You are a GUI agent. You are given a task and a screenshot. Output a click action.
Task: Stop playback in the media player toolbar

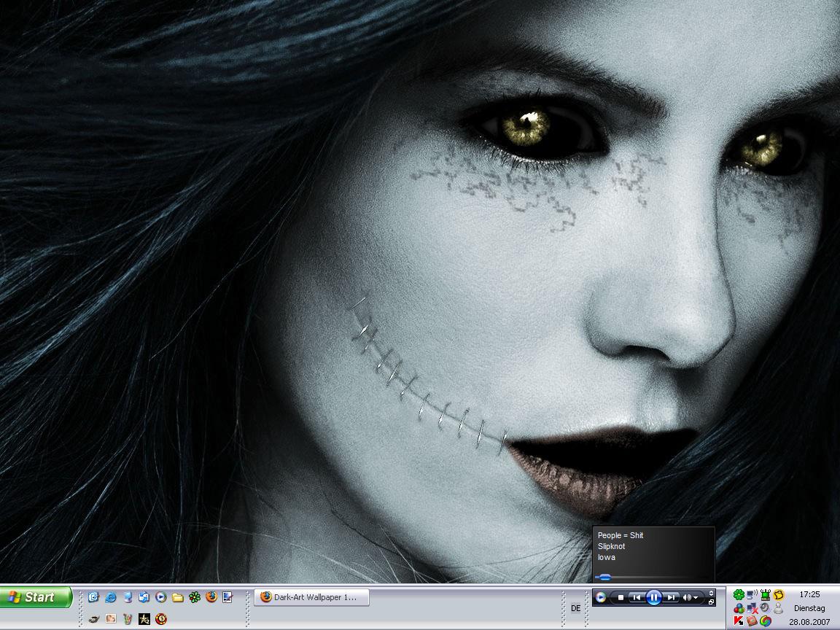(621, 597)
